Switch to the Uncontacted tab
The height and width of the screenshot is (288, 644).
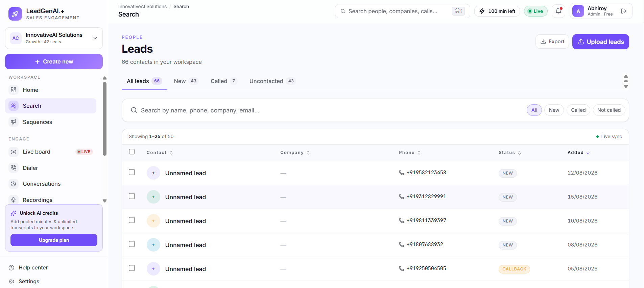click(x=272, y=81)
